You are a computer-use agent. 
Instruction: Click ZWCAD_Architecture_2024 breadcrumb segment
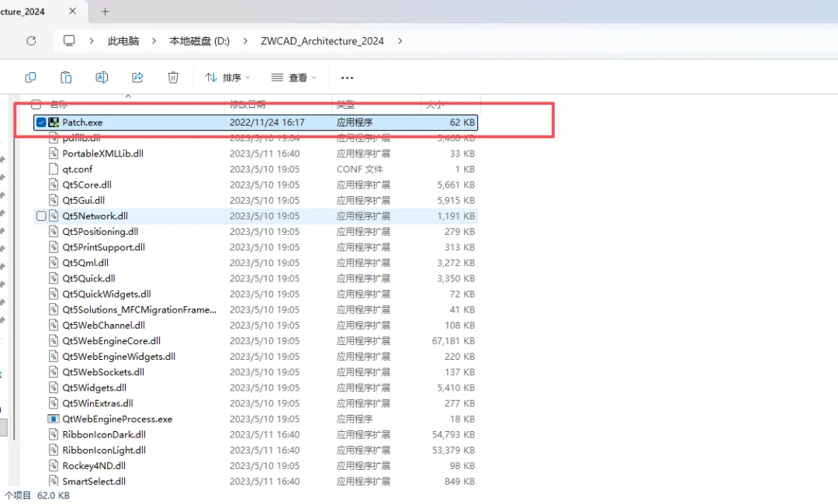click(322, 41)
